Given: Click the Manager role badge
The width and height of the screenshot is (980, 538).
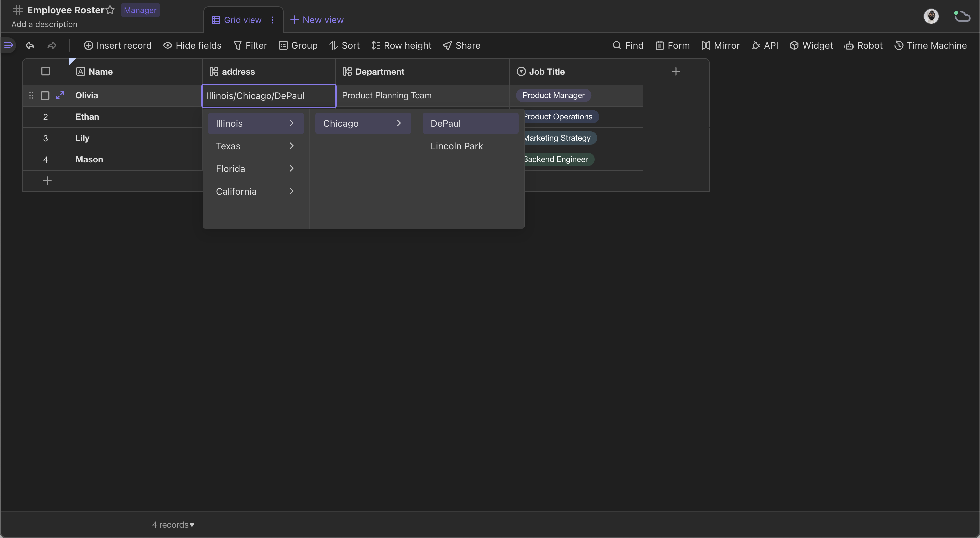Looking at the screenshot, I should click(x=140, y=10).
